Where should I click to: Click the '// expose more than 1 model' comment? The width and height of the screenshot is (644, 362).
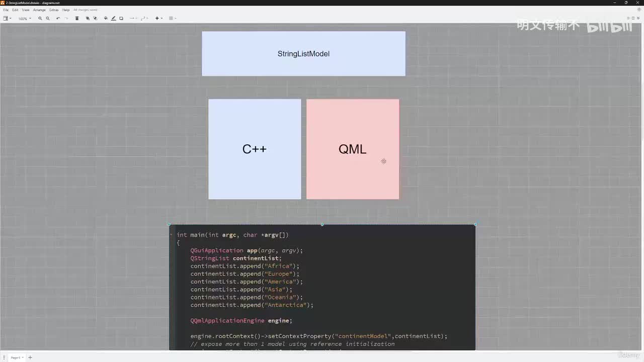292,344
